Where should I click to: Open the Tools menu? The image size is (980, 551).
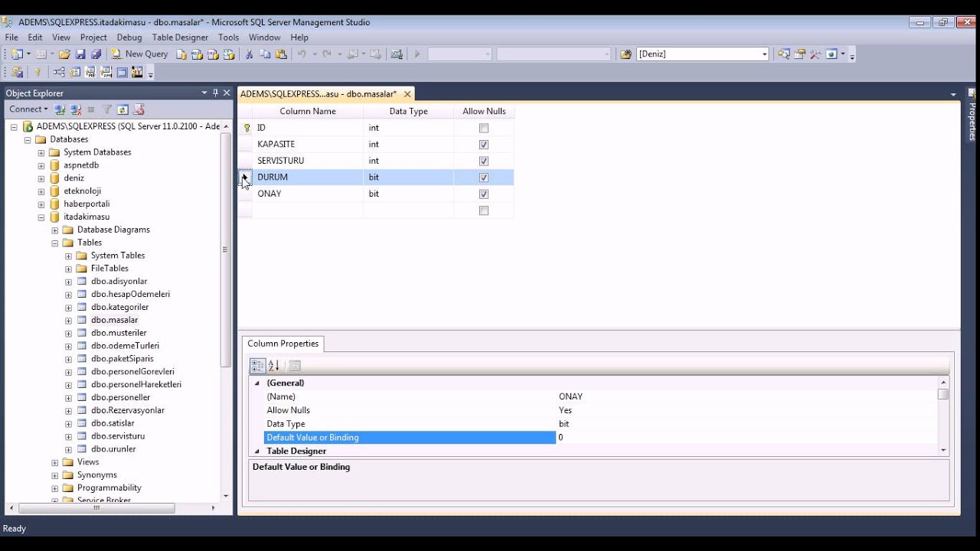point(228,37)
